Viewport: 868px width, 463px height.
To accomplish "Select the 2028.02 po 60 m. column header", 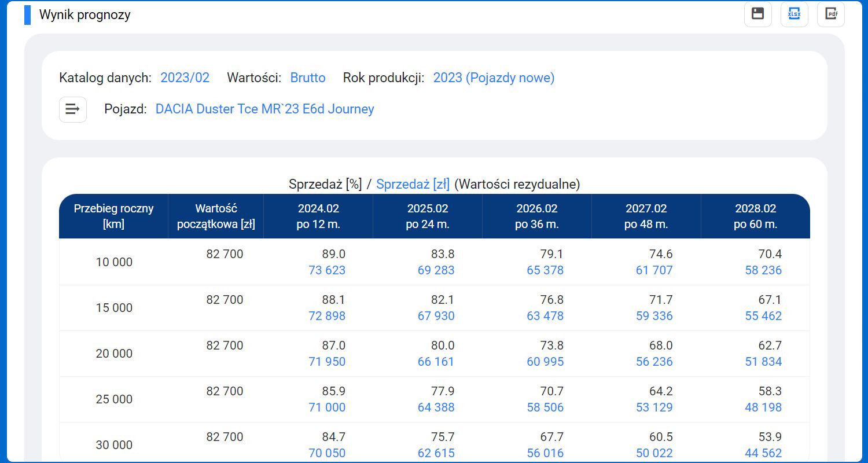I will pyautogui.click(x=755, y=216).
